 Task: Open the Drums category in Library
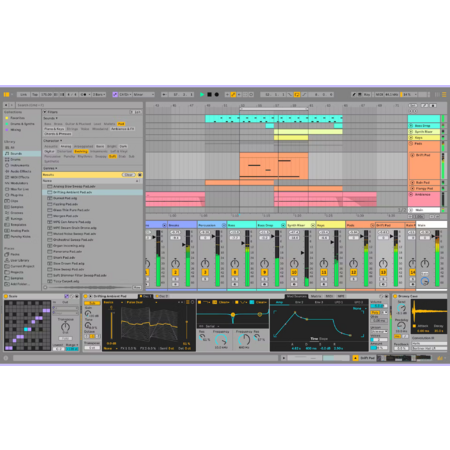(15, 159)
